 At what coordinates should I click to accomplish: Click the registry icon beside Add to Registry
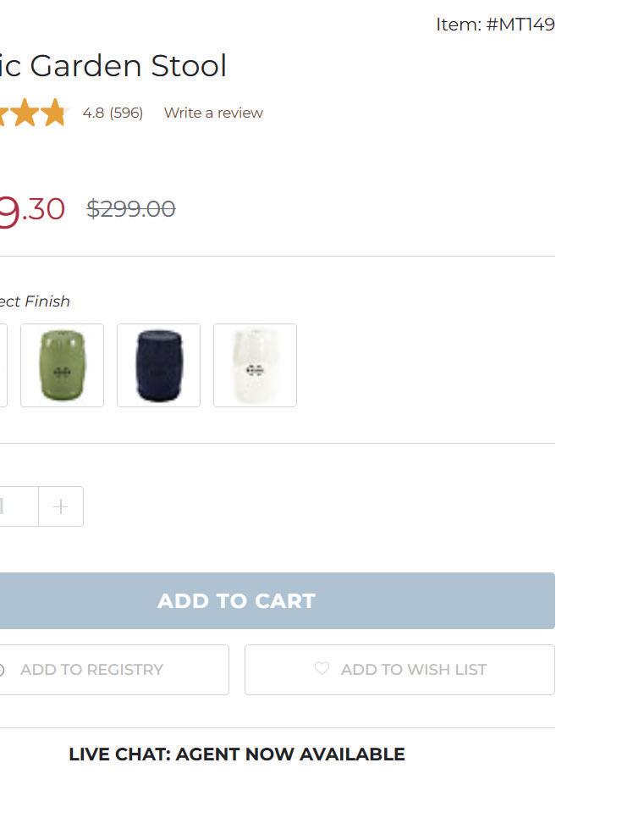click(x=2, y=670)
